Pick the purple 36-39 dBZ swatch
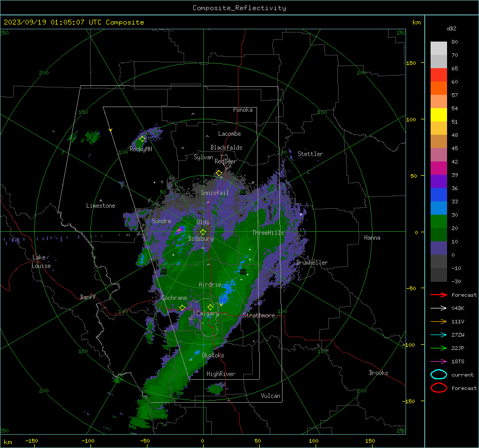The height and width of the screenshot is (448, 479). pos(439,181)
